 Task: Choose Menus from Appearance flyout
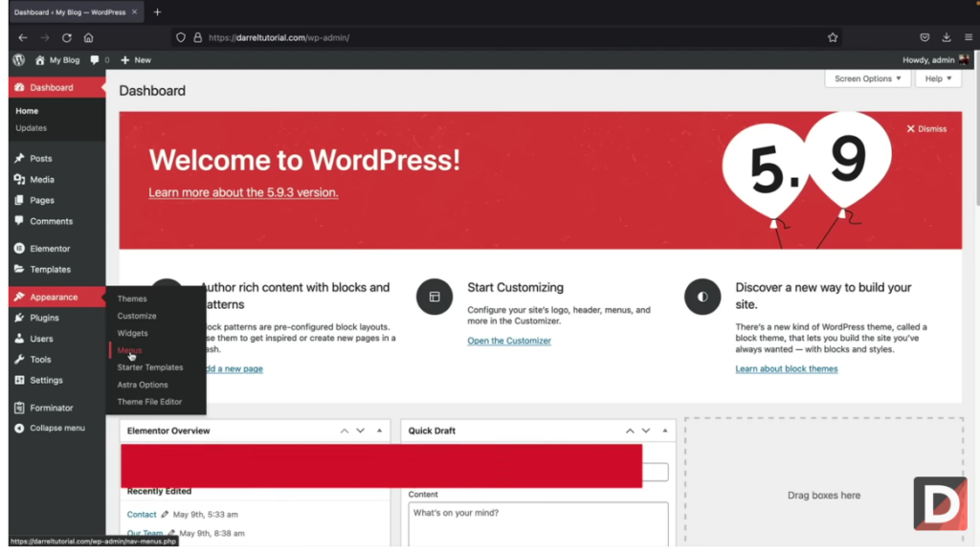click(x=129, y=350)
